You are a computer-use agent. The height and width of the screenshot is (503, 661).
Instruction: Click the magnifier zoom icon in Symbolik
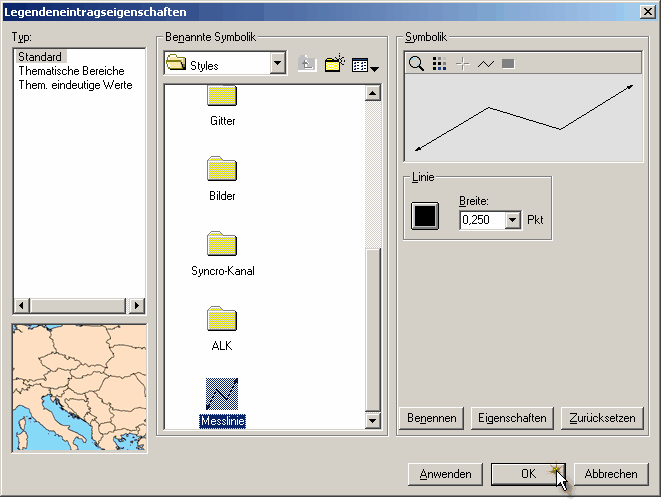(x=416, y=64)
